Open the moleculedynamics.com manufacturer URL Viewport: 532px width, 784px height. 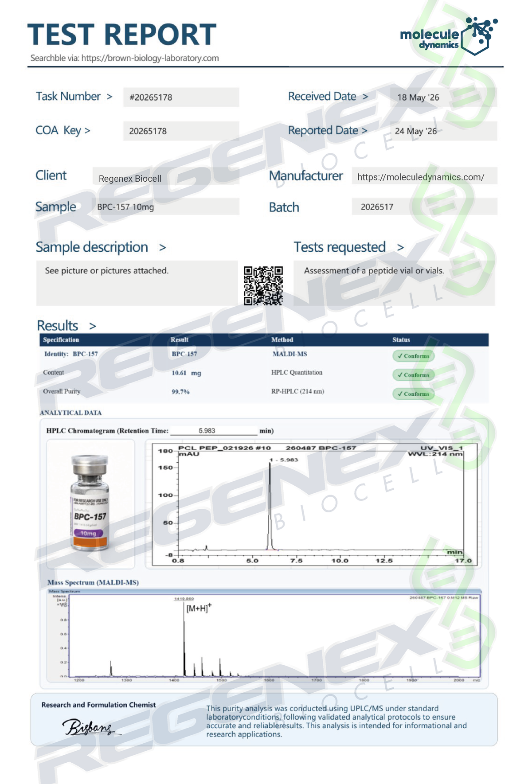pyautogui.click(x=421, y=177)
